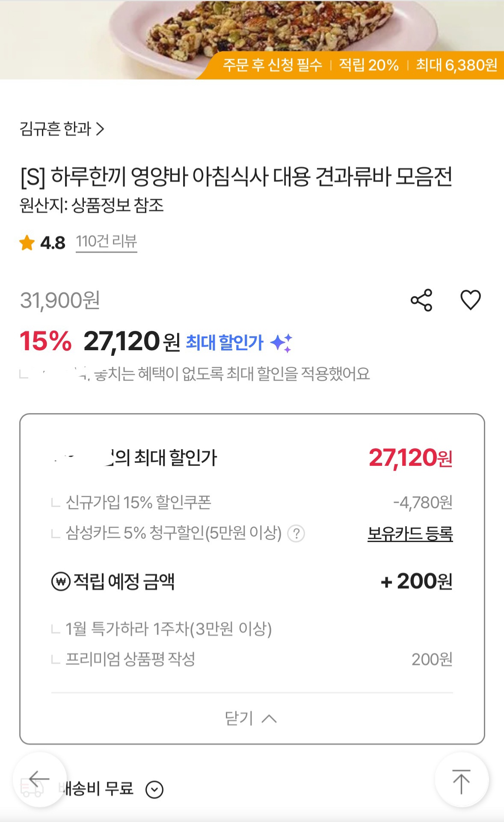Viewport: 504px width, 822px height.
Task: Tap the back arrow floating button
Action: tap(39, 779)
